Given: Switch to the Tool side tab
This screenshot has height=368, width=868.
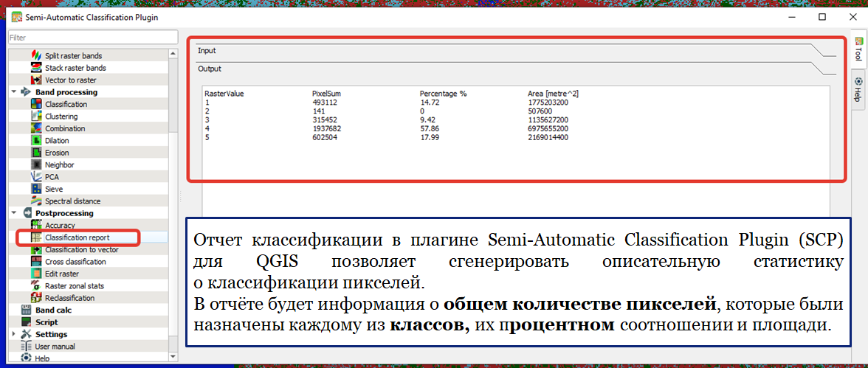Looking at the screenshot, I should pos(858,49).
